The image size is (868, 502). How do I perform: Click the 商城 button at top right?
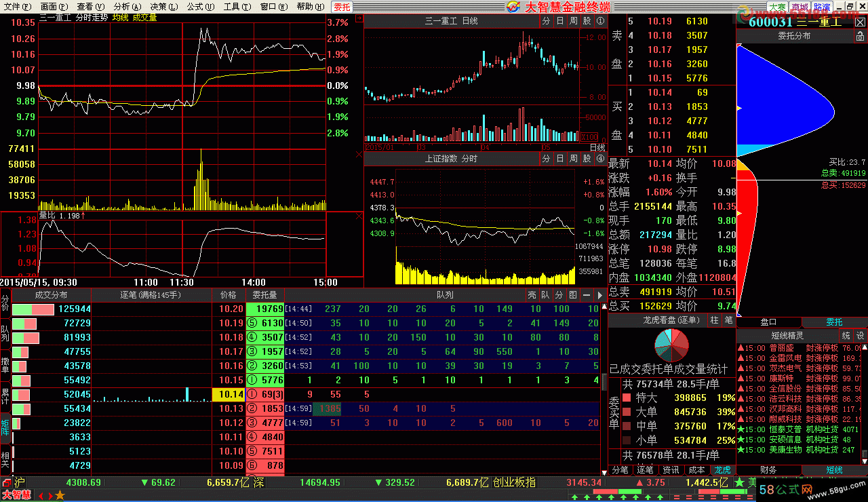[799, 7]
